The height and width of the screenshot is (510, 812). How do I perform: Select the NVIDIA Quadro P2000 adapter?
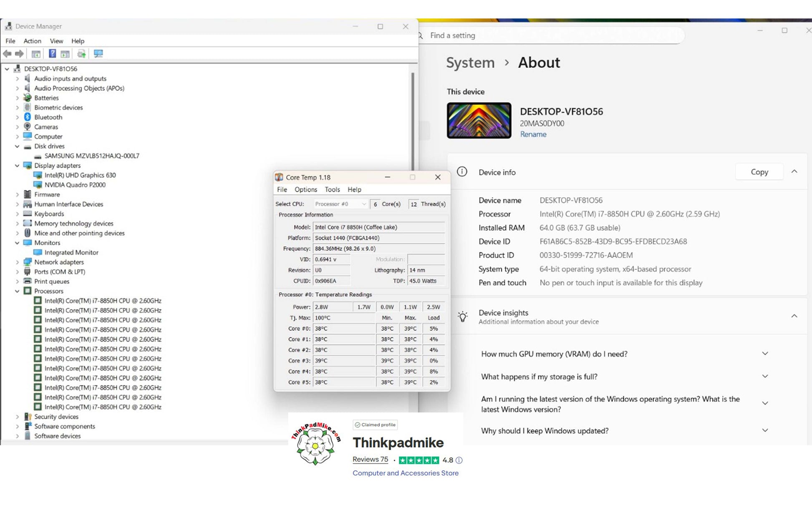75,185
